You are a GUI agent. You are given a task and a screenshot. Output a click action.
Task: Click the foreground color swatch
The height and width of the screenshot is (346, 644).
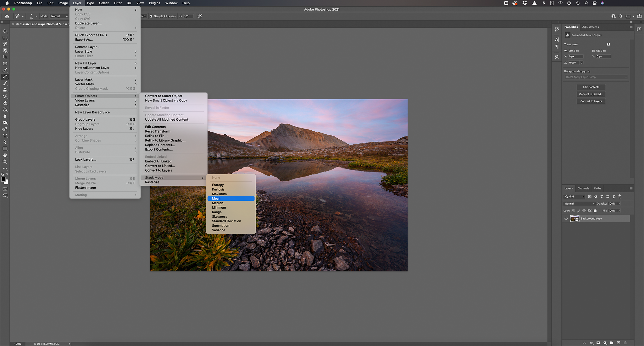click(3, 179)
